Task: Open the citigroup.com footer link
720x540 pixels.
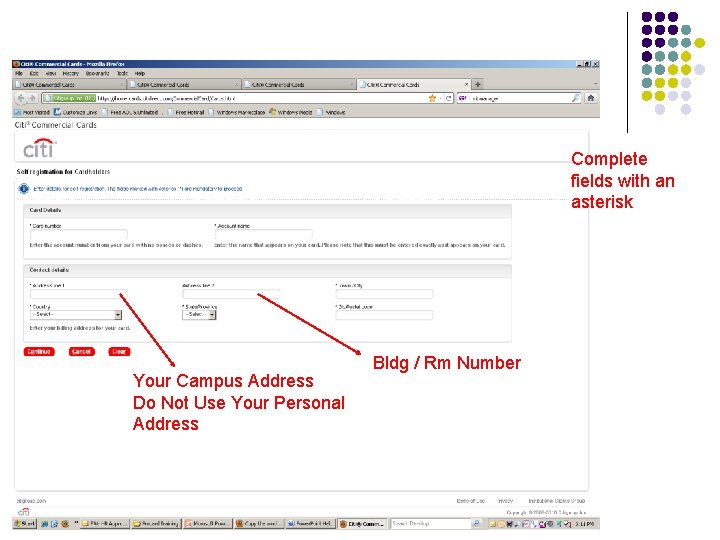Action: [x=31, y=501]
